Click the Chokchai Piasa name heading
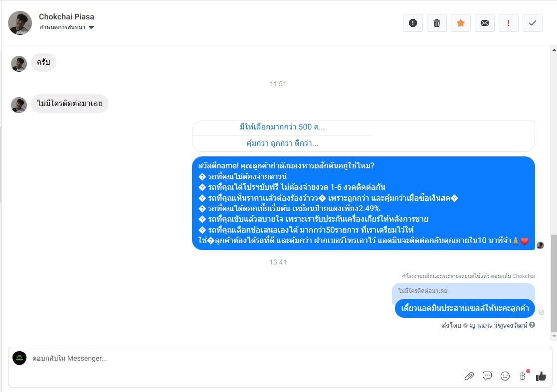Screen dimensions: 557x392 point(66,16)
